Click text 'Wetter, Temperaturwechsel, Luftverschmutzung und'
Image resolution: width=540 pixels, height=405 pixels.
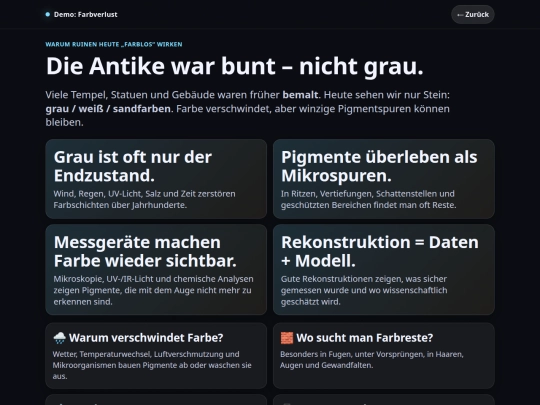coord(146,354)
